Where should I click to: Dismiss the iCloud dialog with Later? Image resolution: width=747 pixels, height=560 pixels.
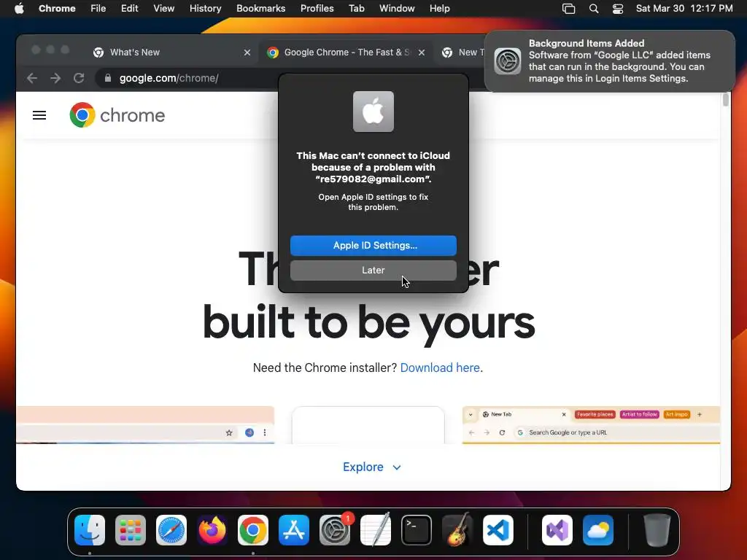(x=373, y=270)
